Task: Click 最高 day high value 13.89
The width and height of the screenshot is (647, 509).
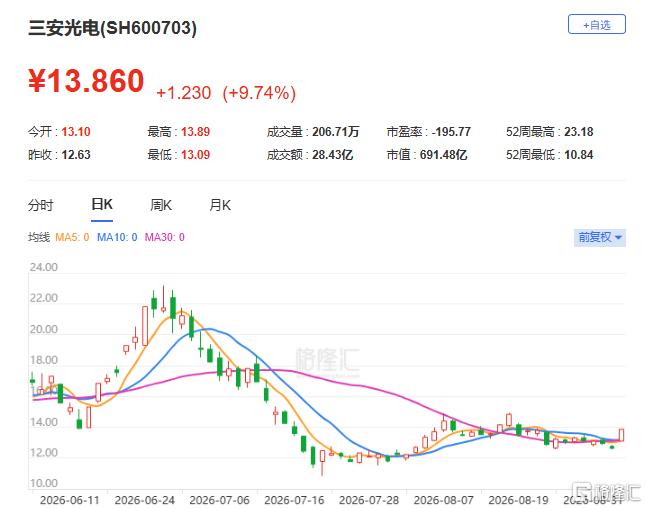Action: (x=196, y=132)
